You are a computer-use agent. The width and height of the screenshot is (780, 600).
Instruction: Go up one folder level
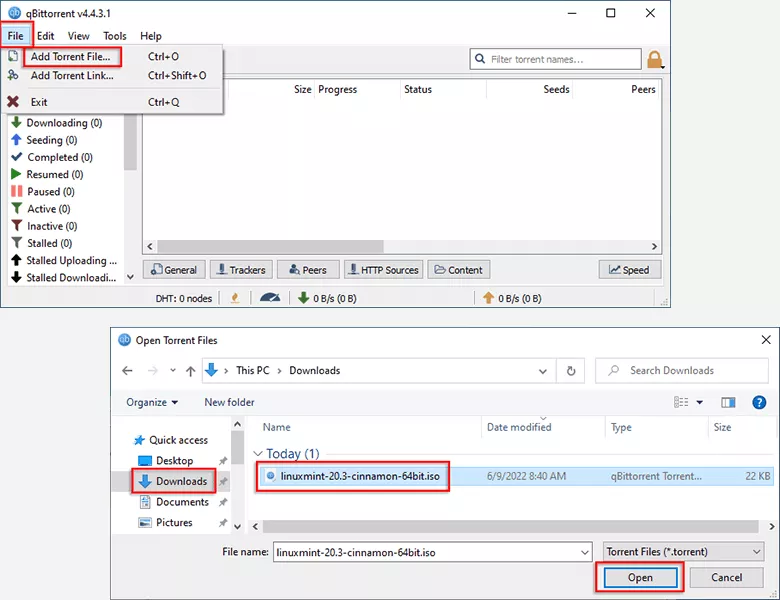191,371
